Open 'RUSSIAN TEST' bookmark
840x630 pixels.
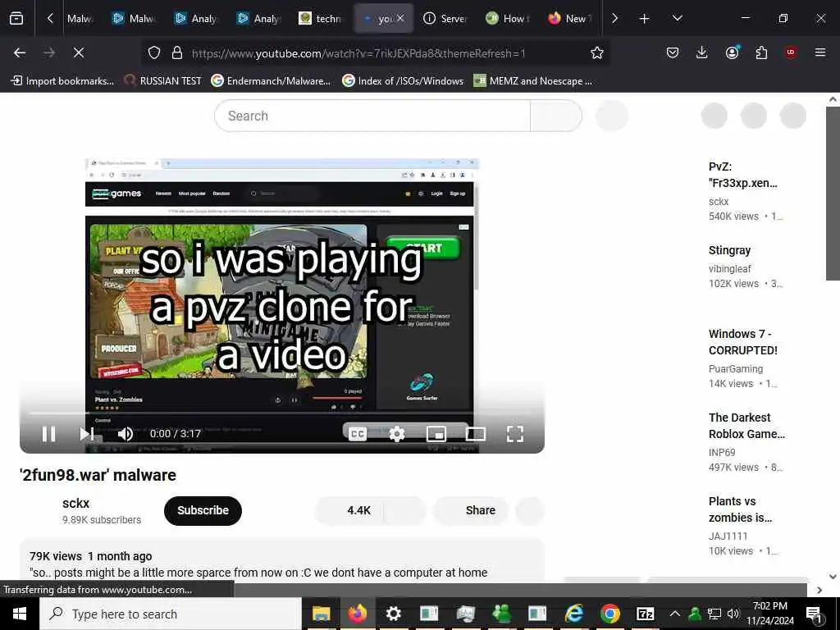point(162,81)
